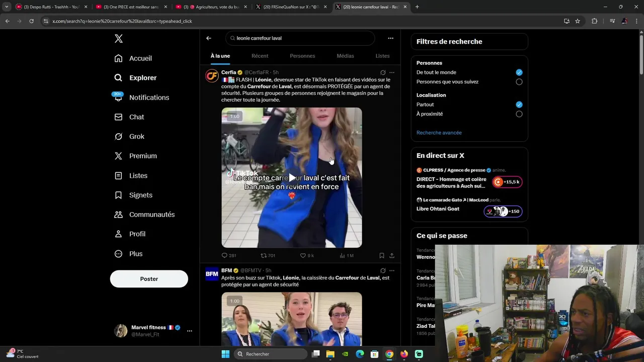Image resolution: width=644 pixels, height=362 pixels.
Task: Share the Cerfia post
Action: pyautogui.click(x=392, y=255)
